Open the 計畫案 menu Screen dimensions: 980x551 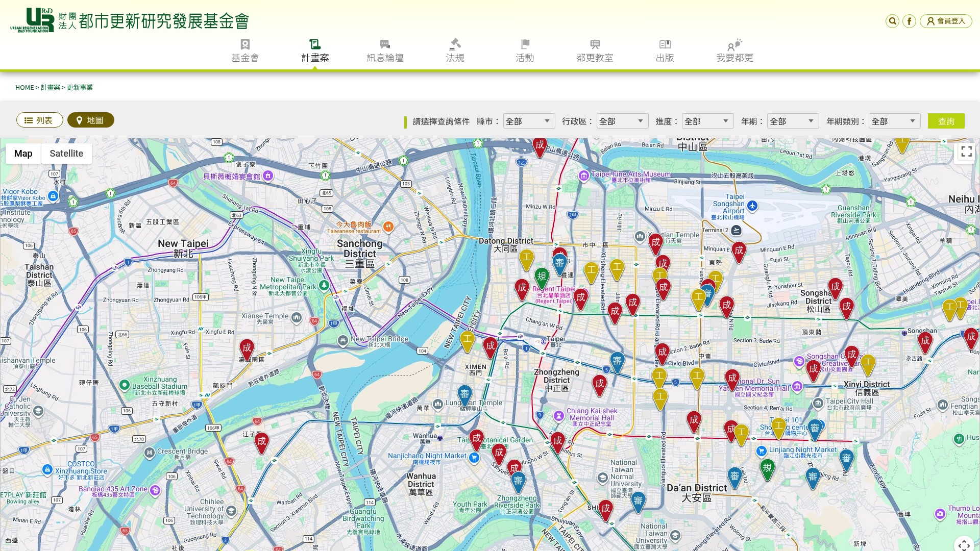click(x=315, y=51)
